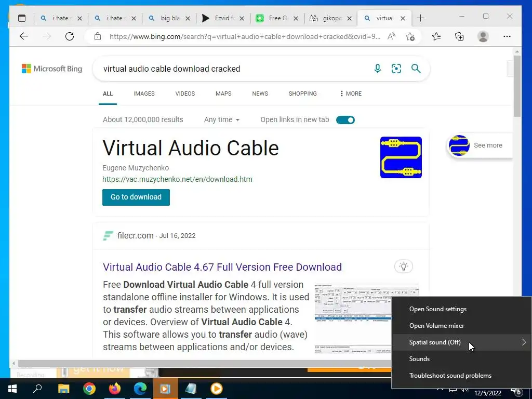
Task: Switch to MAPS results tab
Action: coord(223,94)
